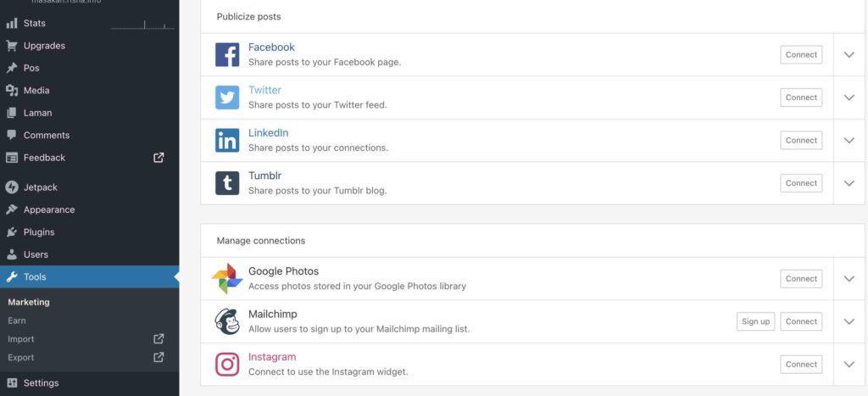Connect the LinkedIn account

pos(801,140)
